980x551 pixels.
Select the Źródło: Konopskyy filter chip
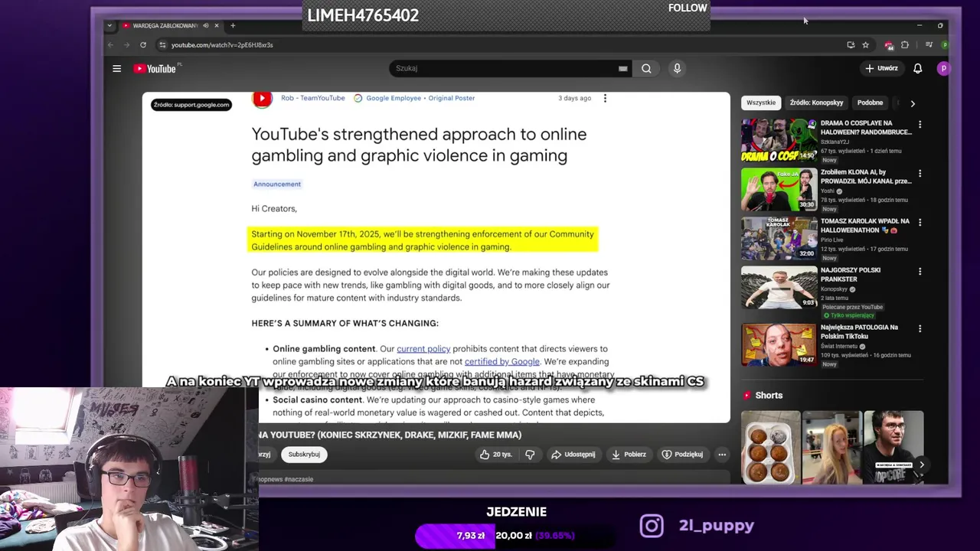(x=816, y=103)
